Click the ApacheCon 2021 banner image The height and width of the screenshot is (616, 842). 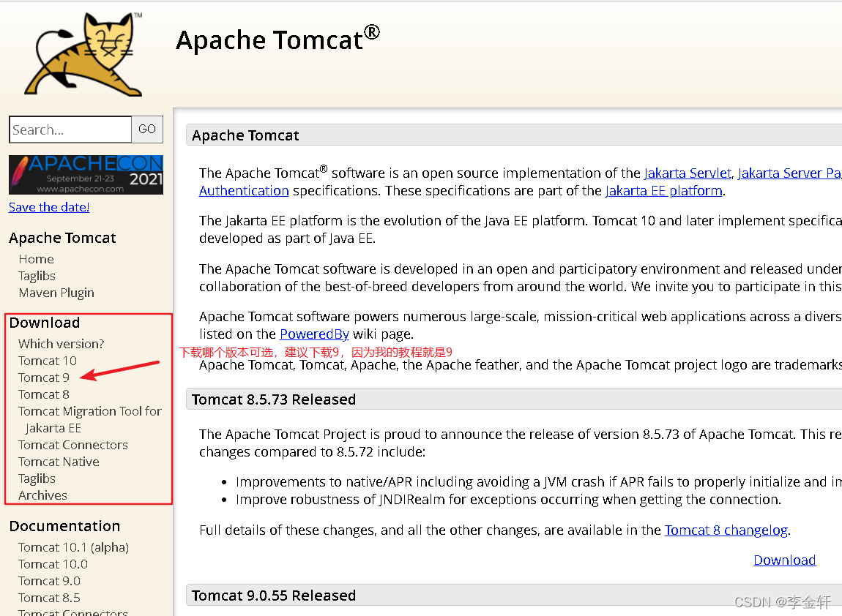point(86,174)
